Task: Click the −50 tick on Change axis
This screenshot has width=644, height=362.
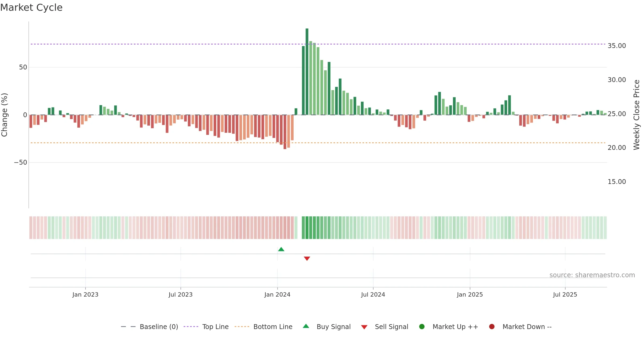Action: click(21, 162)
